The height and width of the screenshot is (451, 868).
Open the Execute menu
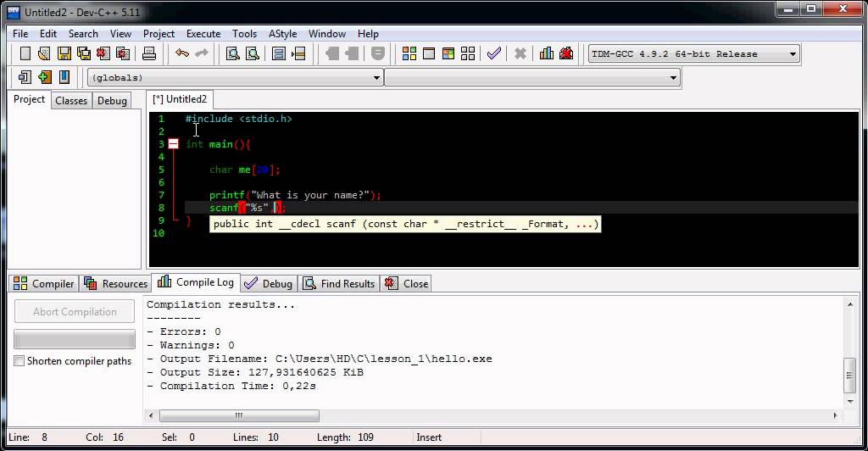(203, 34)
